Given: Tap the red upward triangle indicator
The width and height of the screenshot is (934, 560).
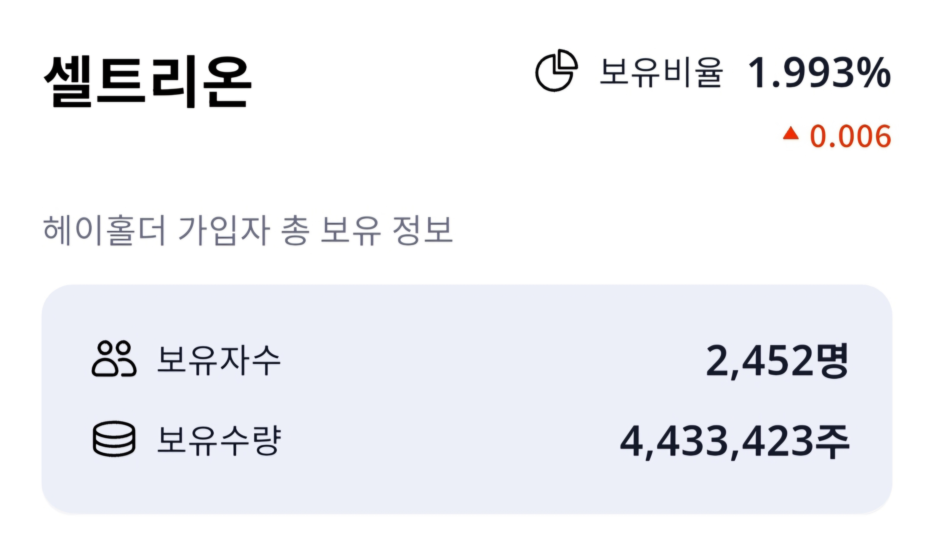Looking at the screenshot, I should click(x=790, y=133).
